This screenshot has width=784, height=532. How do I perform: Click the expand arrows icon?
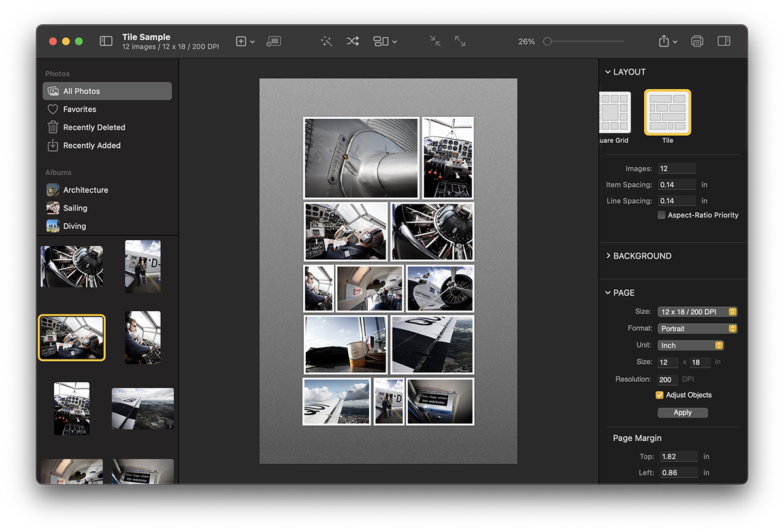(460, 41)
